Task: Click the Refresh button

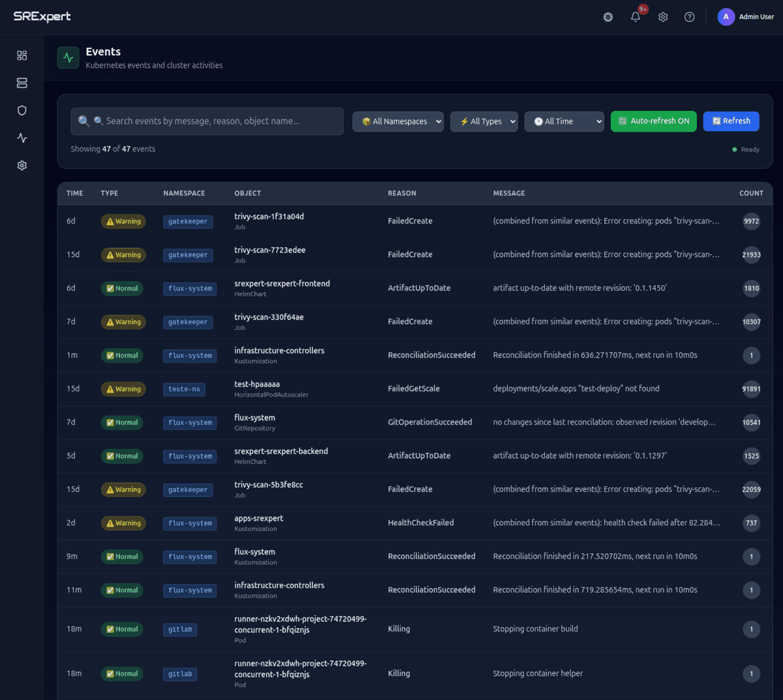Action: [731, 121]
